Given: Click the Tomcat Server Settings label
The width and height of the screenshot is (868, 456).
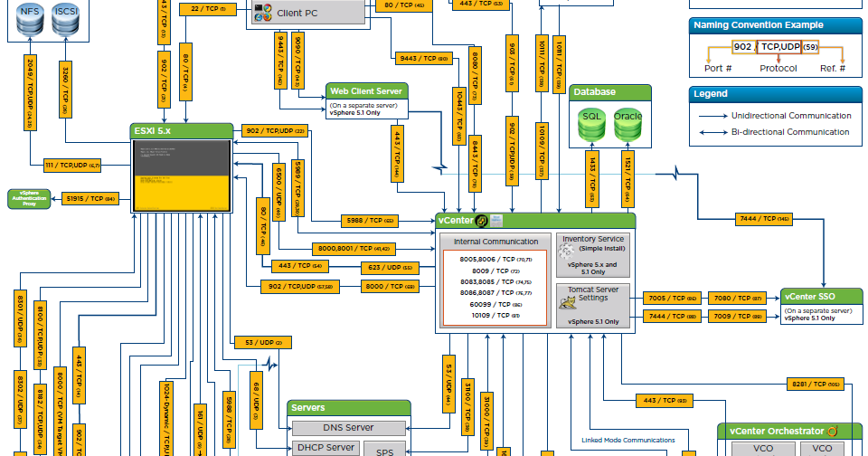Looking at the screenshot, I should (x=593, y=294).
